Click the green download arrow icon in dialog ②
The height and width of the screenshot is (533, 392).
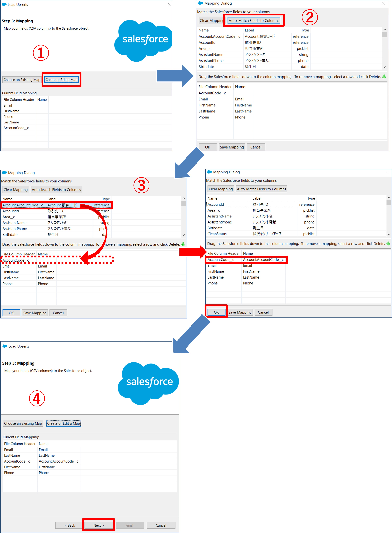[384, 77]
